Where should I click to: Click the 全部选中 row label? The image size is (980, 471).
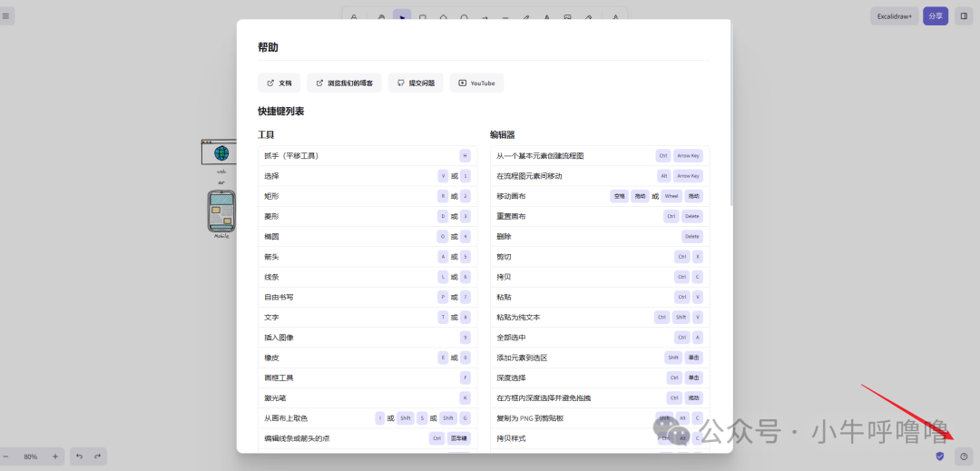click(511, 338)
